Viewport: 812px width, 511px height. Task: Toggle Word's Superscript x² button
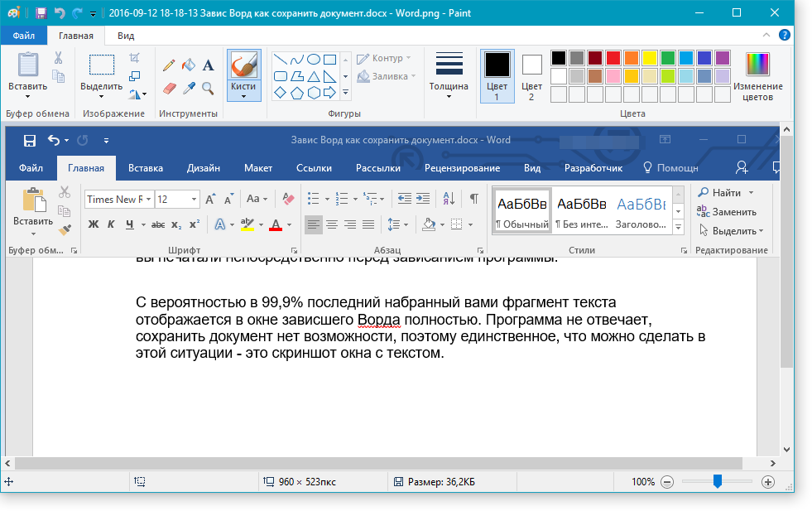tap(195, 224)
